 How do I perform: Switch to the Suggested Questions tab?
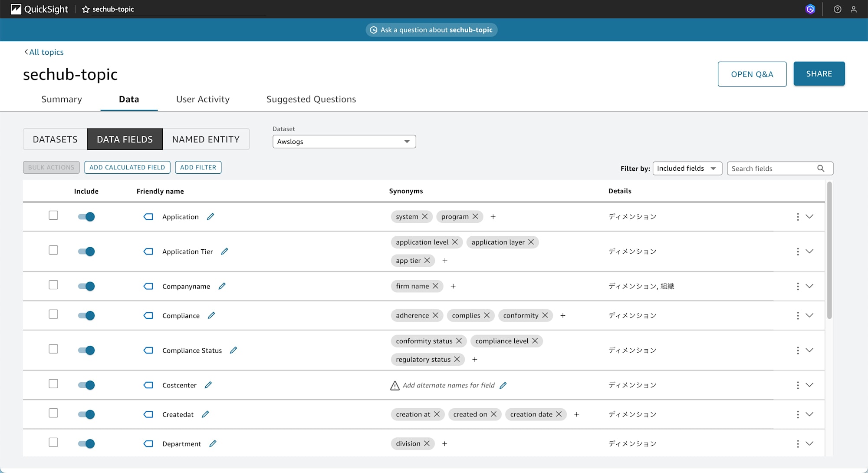click(311, 99)
